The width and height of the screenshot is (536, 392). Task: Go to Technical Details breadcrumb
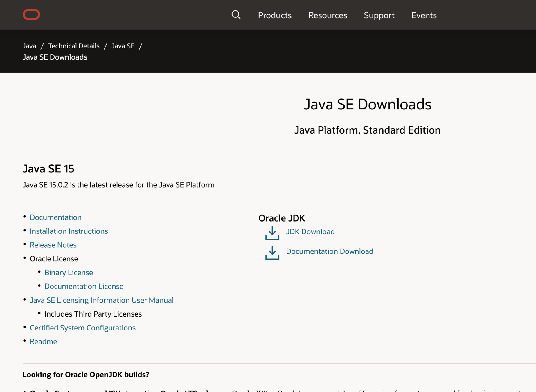pyautogui.click(x=74, y=46)
